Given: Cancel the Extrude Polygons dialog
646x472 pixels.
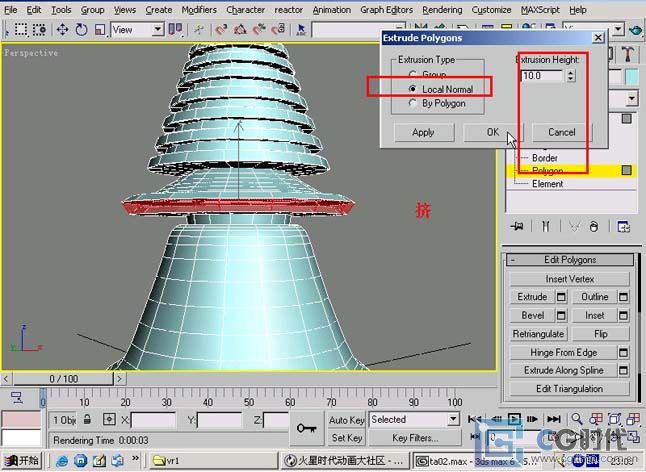Looking at the screenshot, I should tap(562, 132).
